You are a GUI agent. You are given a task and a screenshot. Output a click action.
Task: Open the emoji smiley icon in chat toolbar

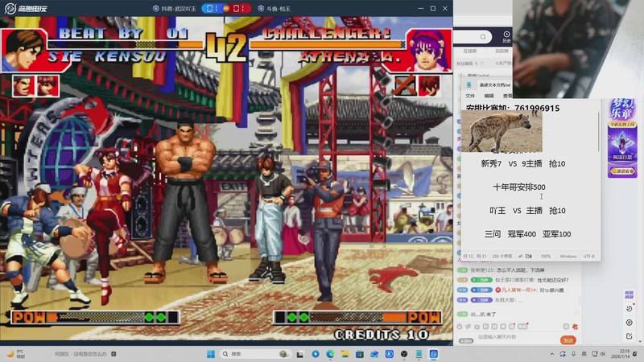pyautogui.click(x=460, y=327)
